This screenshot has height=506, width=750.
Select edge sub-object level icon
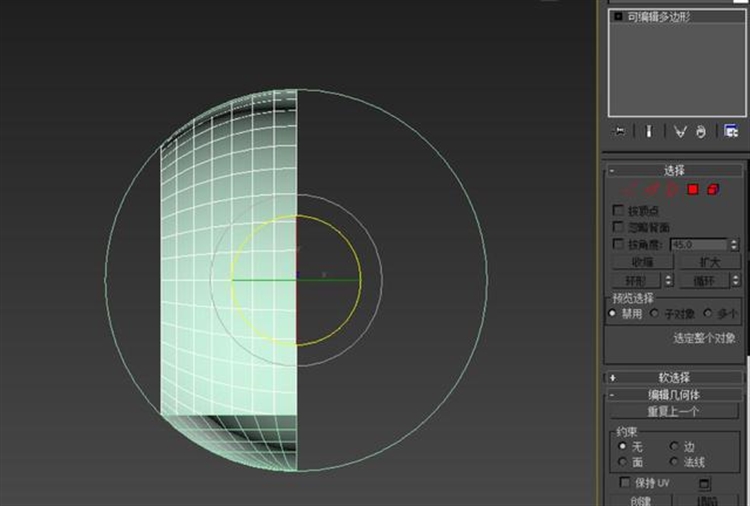(651, 189)
